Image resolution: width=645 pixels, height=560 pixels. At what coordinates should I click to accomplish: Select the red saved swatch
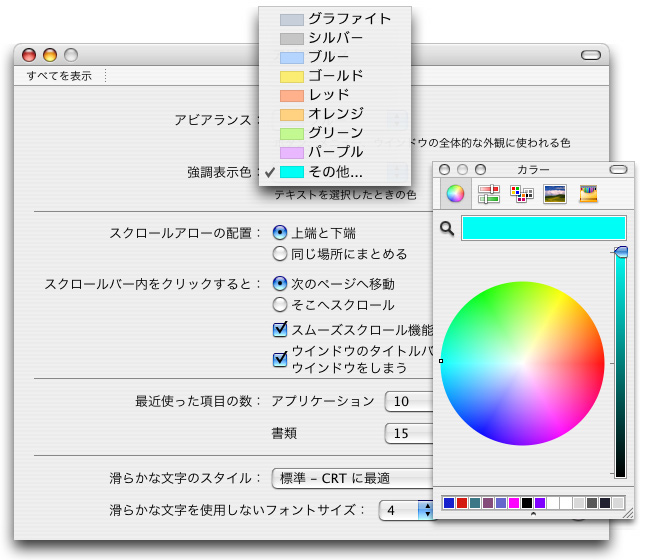(462, 503)
